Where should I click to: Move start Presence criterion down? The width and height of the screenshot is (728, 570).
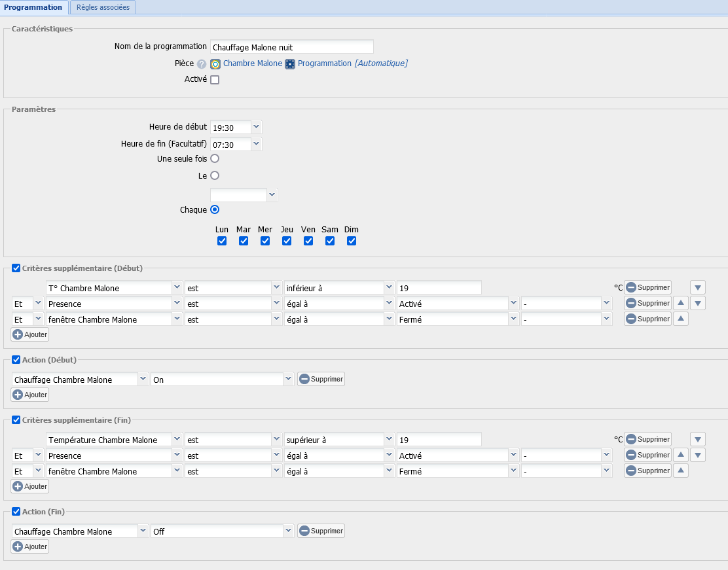click(698, 303)
